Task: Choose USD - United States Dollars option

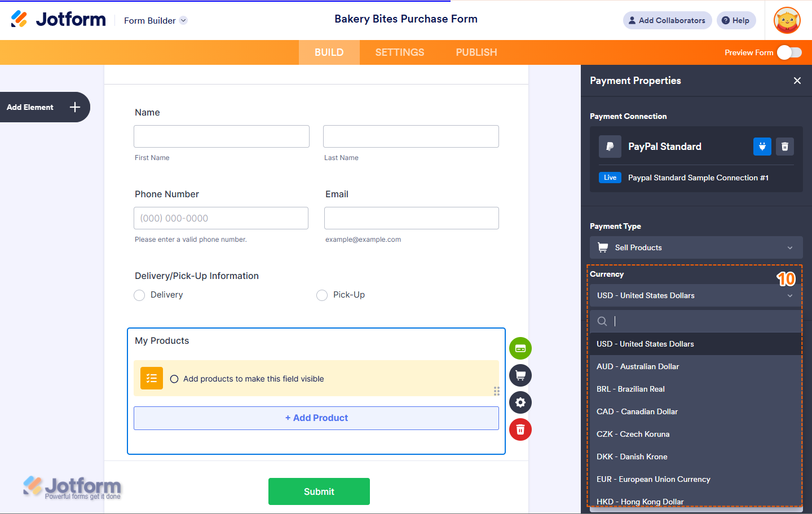Action: tap(696, 344)
